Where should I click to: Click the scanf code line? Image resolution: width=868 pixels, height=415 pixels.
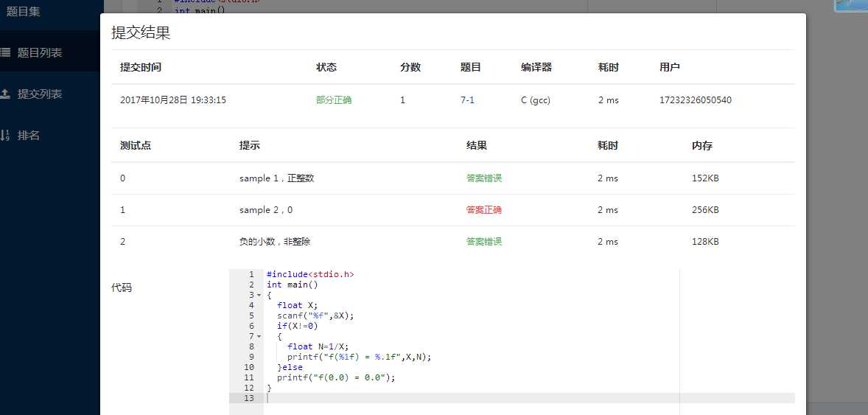(315, 315)
